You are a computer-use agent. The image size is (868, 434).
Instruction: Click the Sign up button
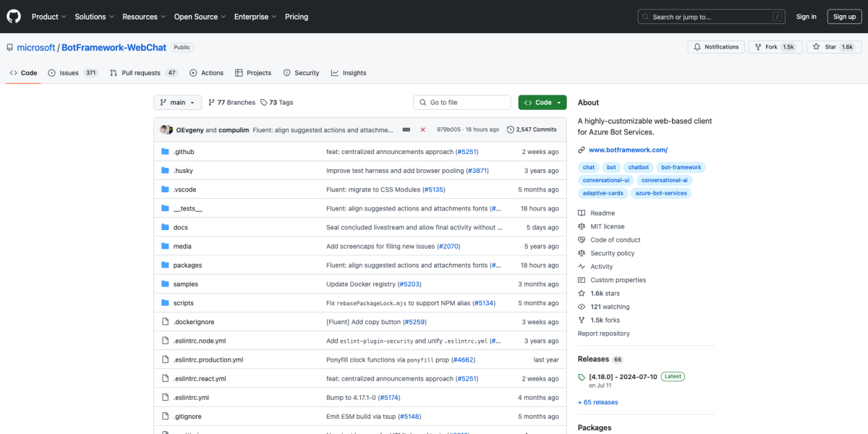click(x=844, y=16)
